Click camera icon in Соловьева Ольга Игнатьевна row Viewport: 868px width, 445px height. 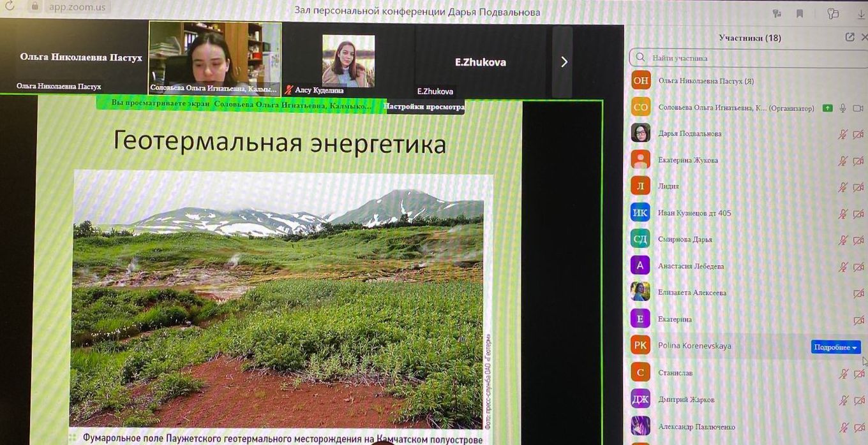pos(858,108)
